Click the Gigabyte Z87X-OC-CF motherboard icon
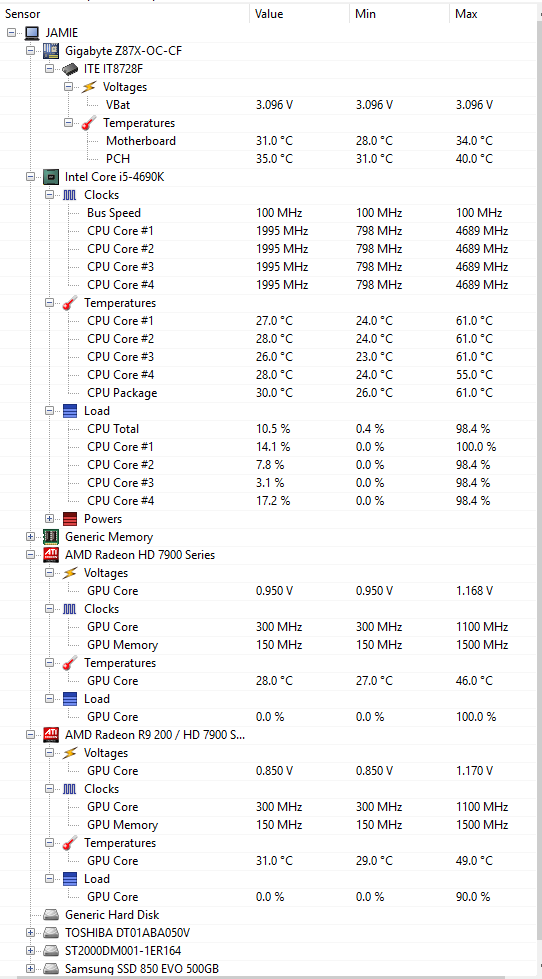542x979 pixels. point(51,51)
